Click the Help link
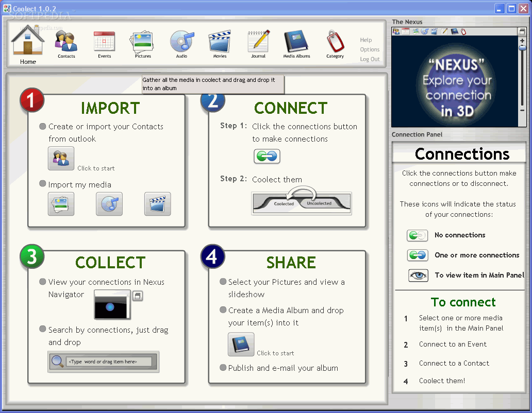Viewport: 532px width, 413px height. (366, 40)
